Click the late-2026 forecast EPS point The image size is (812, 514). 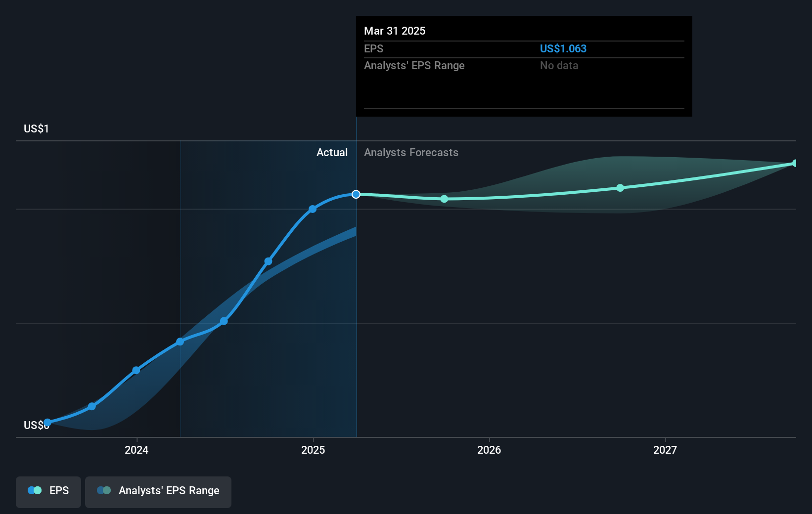click(x=620, y=188)
